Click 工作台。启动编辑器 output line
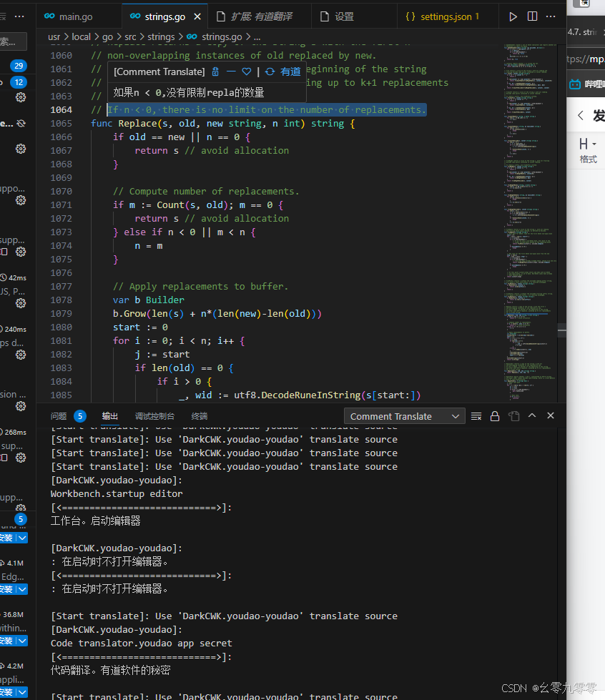This screenshot has width=605, height=700. click(96, 521)
